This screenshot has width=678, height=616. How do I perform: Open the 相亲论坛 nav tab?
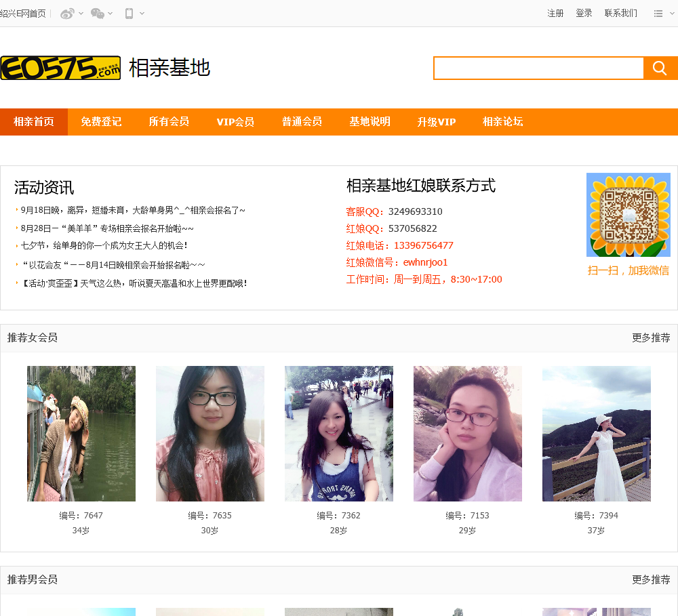(x=502, y=122)
